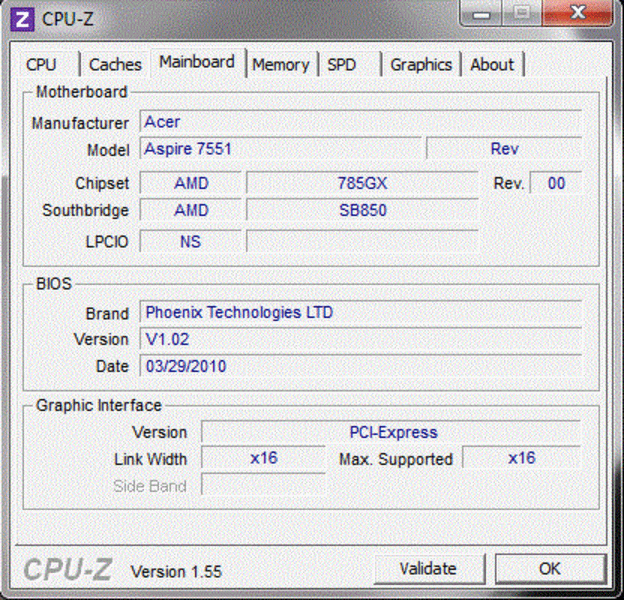Click the Link Width x16 value
This screenshot has width=624, height=600.
point(263,458)
